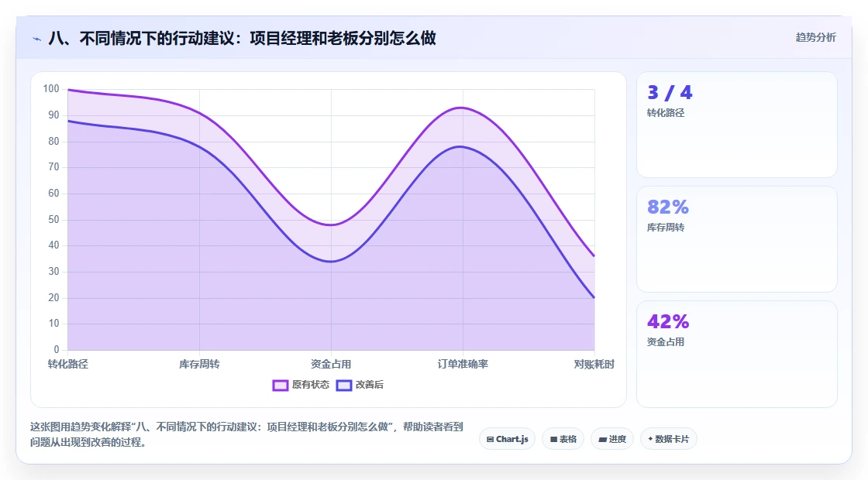
Task: Toggle the 原有状态 legend color box
Action: click(280, 385)
